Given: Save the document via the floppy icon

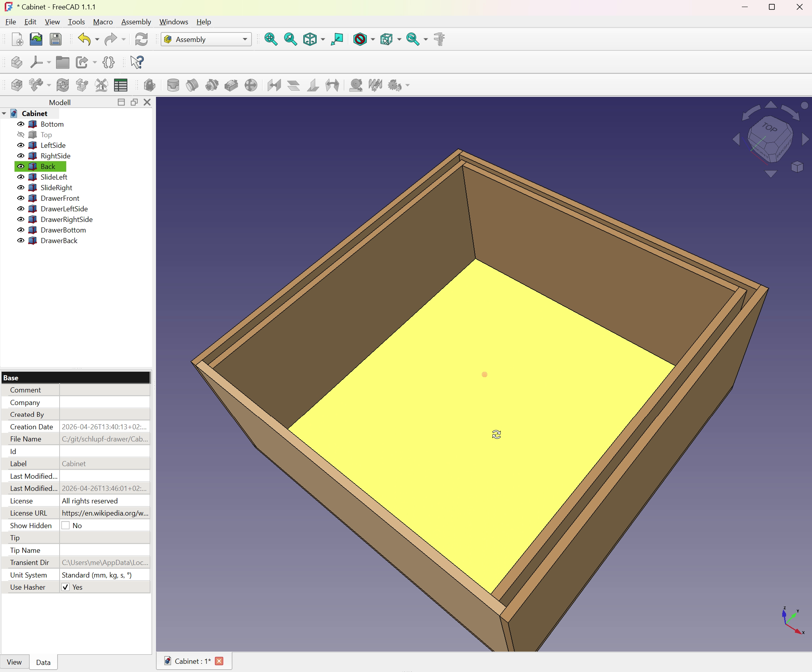Looking at the screenshot, I should click(55, 39).
